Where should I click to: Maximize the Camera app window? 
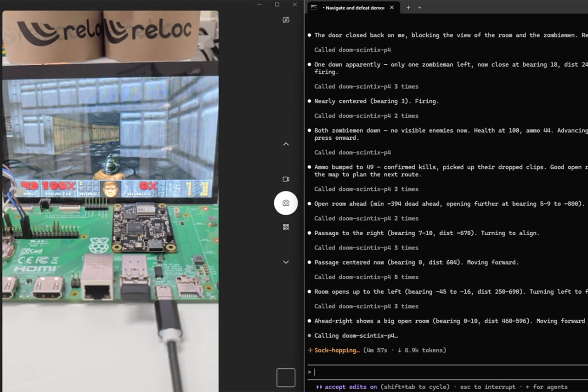click(x=277, y=4)
